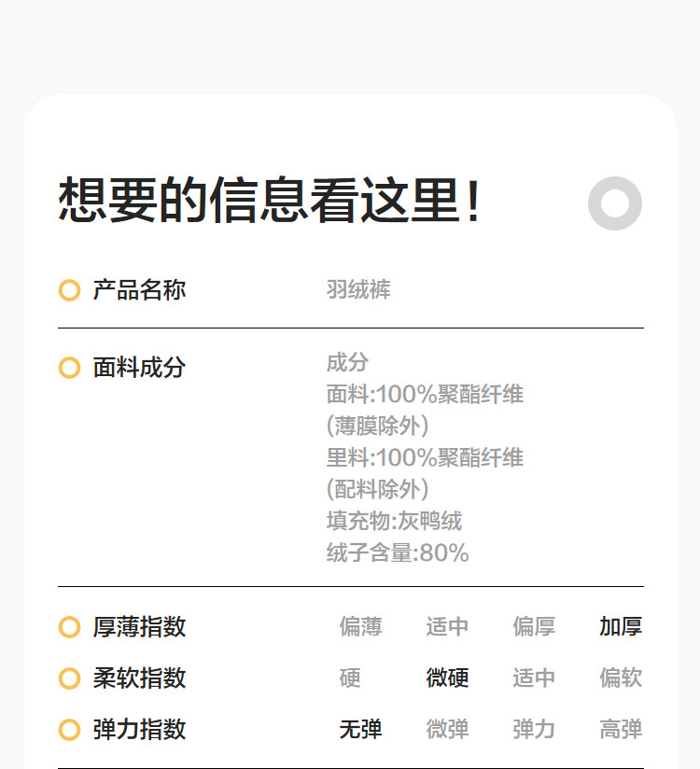This screenshot has height=769, width=700.
Task: Click the large gray ring icon beside the title
Action: [x=615, y=203]
